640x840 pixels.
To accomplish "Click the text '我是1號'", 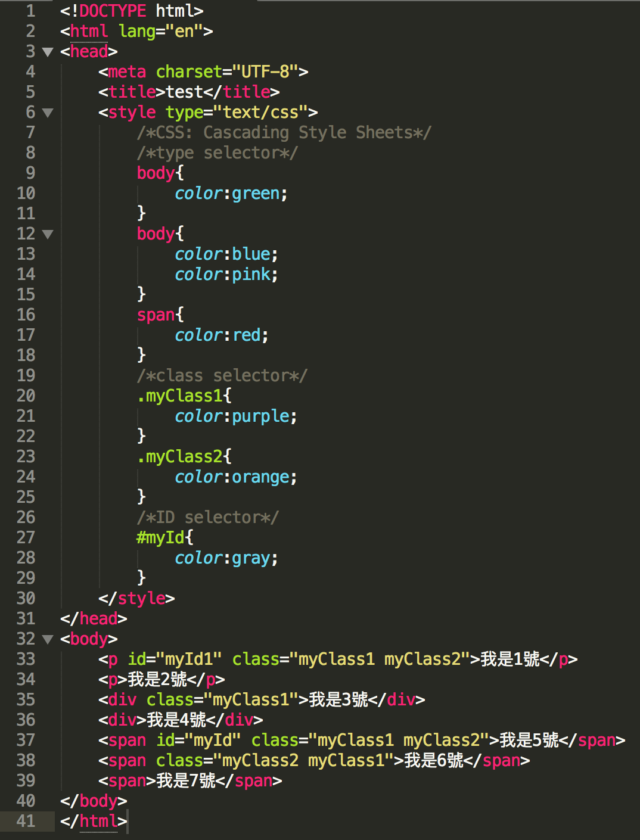I will point(510,659).
